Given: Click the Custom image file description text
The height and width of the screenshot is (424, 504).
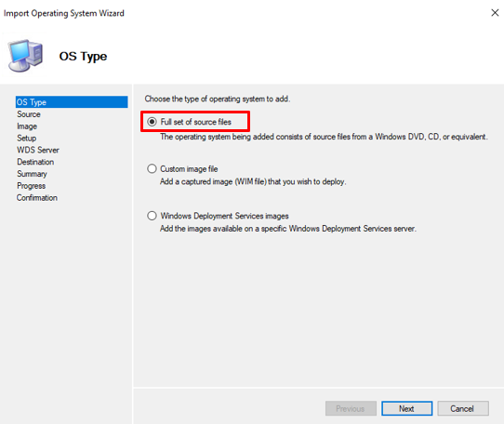Looking at the screenshot, I should click(x=253, y=181).
